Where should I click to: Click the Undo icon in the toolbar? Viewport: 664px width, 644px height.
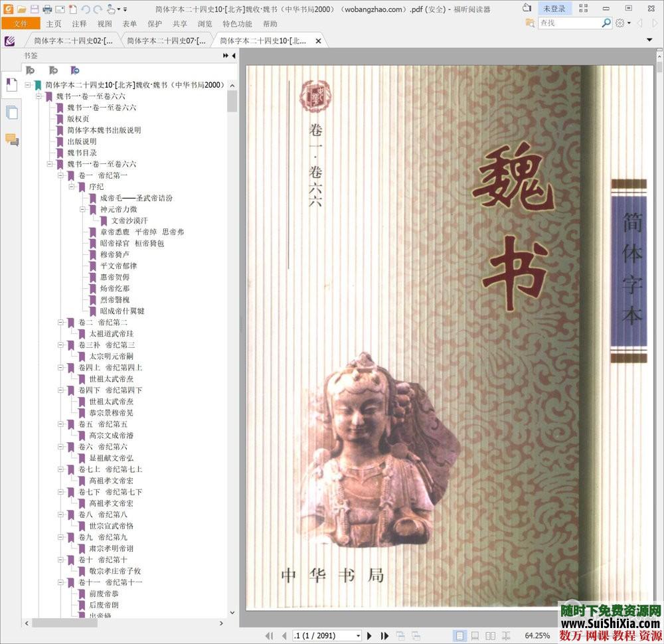pyautogui.click(x=87, y=9)
